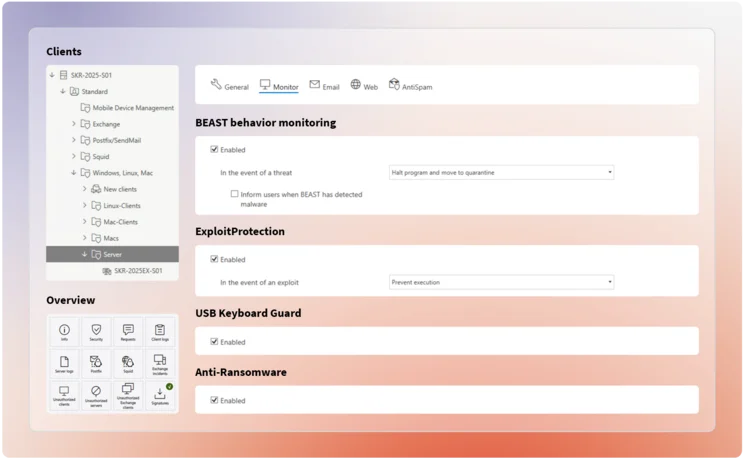Click the Web globe icon

coord(355,84)
